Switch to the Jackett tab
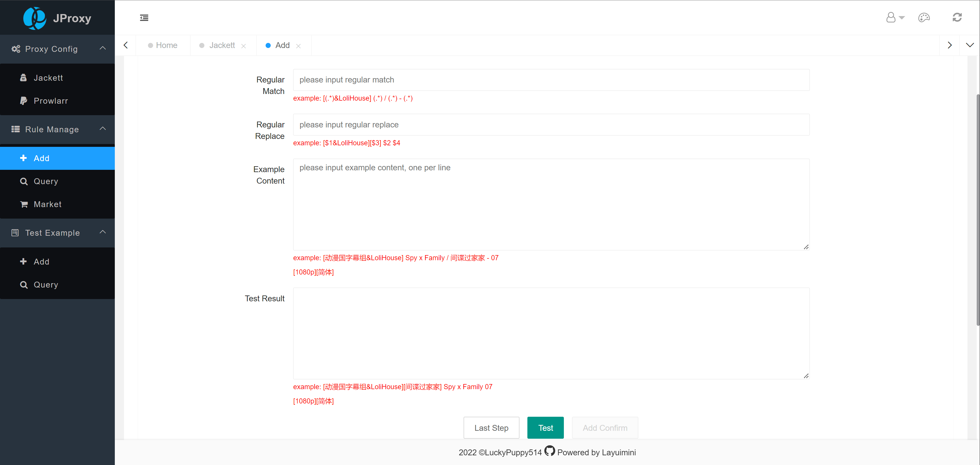The image size is (980, 465). tap(222, 45)
